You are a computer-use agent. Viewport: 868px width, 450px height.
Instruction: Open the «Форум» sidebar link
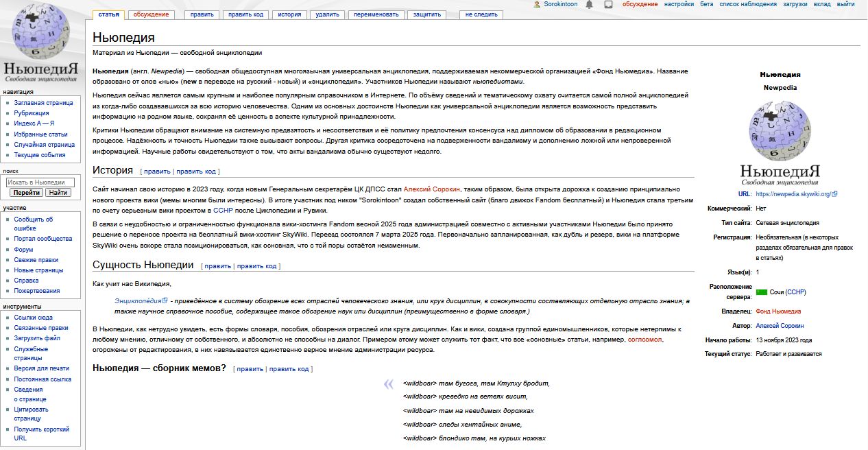(x=23, y=250)
